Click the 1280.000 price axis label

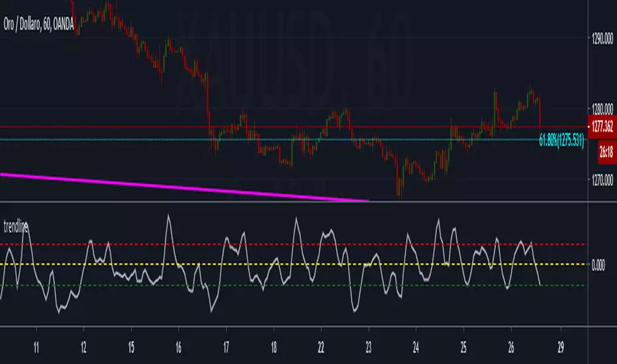602,109
